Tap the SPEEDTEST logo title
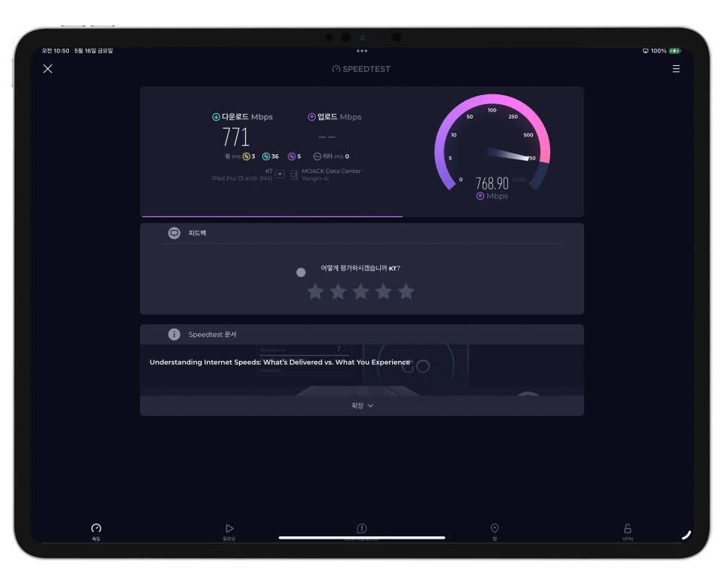Image resolution: width=724 pixels, height=588 pixels. [361, 69]
